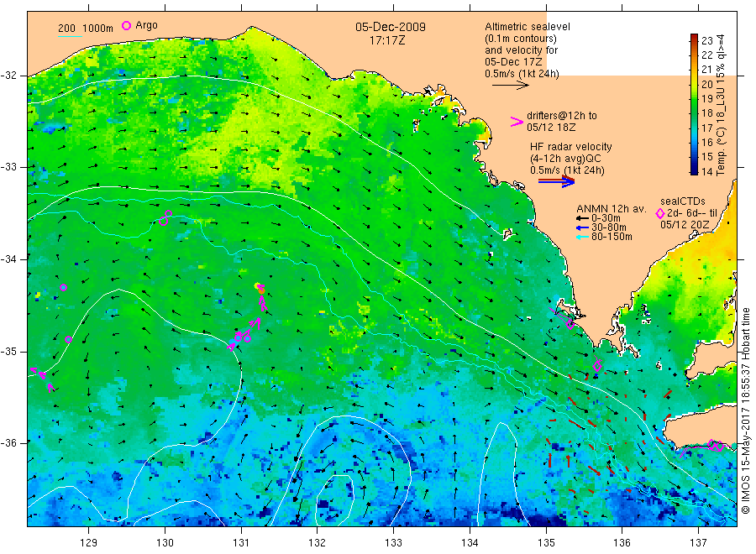Click the magenta Argo circle legend symbol

[126, 25]
